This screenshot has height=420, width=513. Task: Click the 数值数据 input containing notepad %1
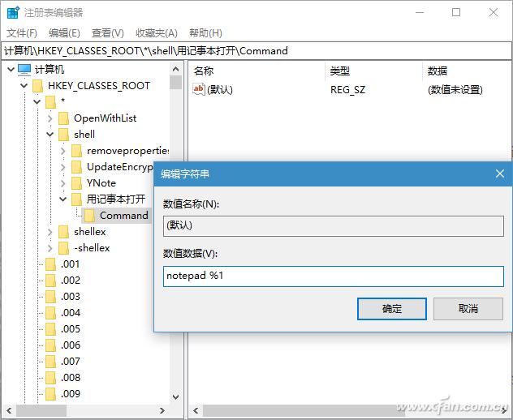point(333,276)
